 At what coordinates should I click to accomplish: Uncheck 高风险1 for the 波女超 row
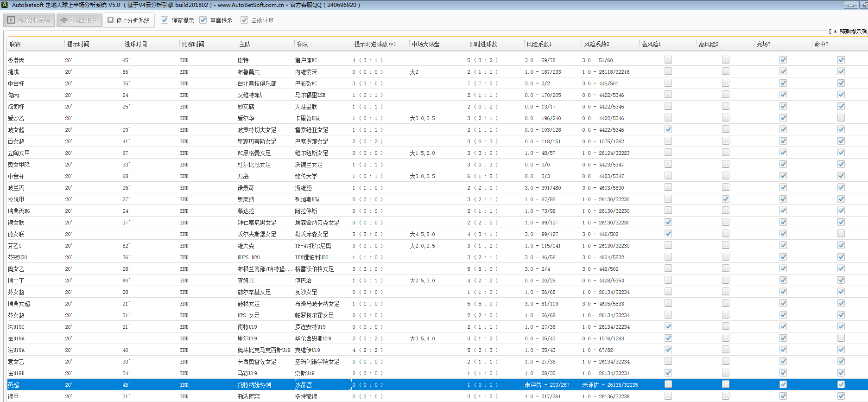point(668,129)
